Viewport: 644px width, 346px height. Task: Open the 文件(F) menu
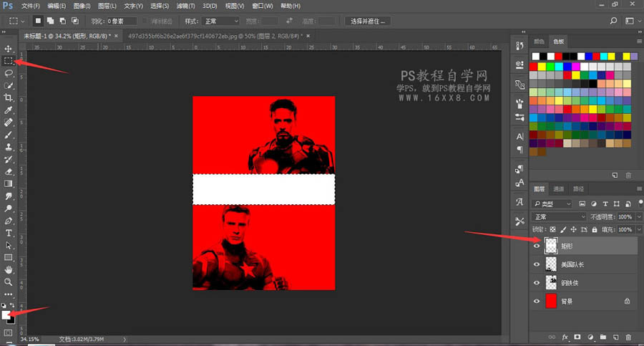coord(30,6)
